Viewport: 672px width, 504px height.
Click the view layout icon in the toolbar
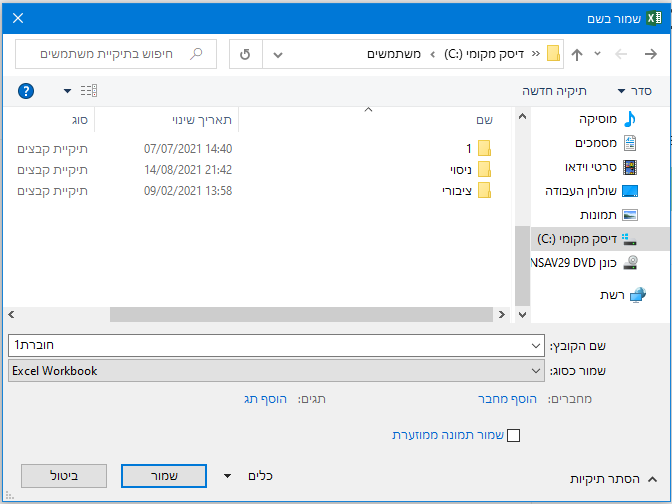87,91
